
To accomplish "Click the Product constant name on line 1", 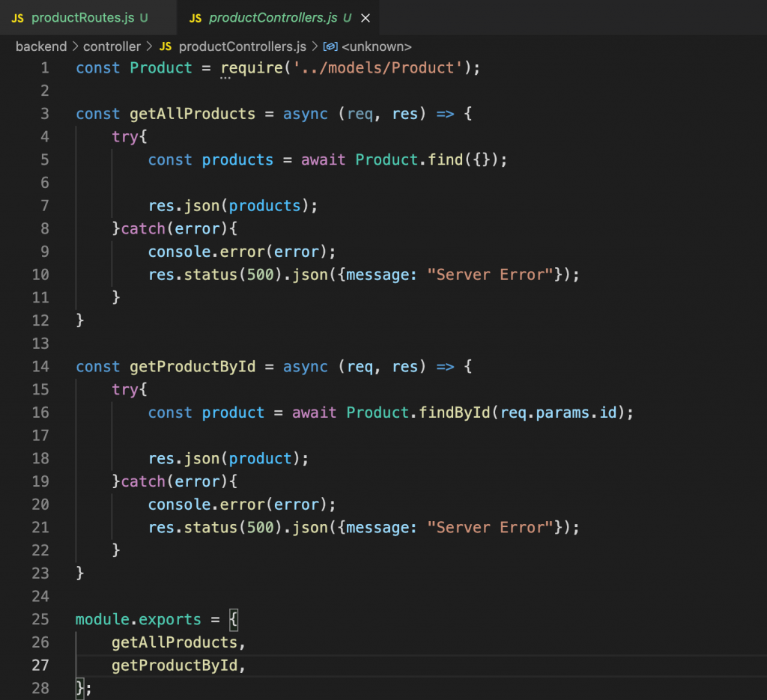I will [x=161, y=68].
